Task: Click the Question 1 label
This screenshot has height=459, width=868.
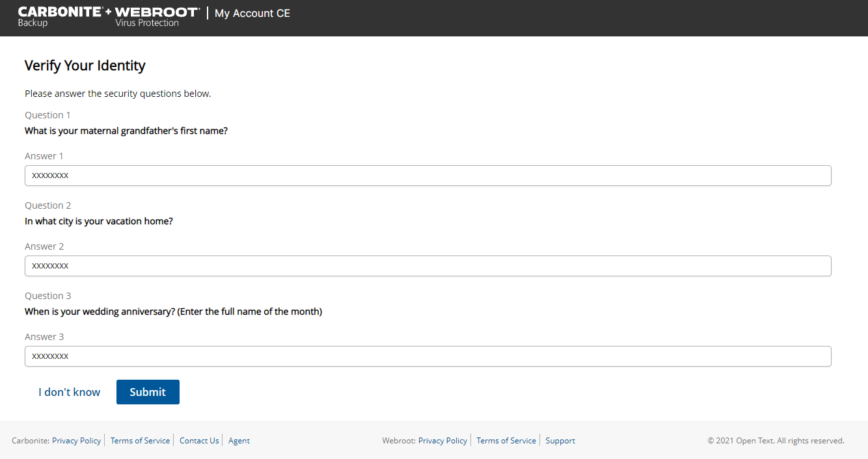Action: tap(47, 114)
